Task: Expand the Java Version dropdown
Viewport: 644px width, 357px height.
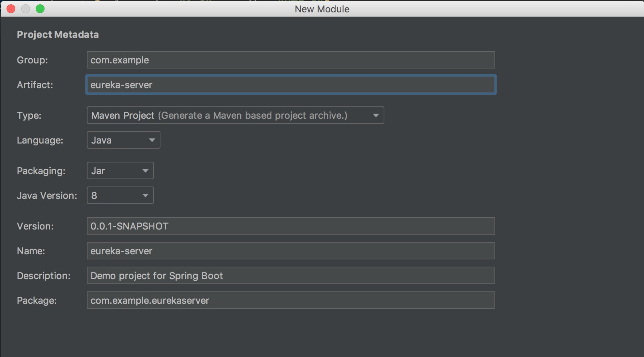Action: (x=120, y=196)
